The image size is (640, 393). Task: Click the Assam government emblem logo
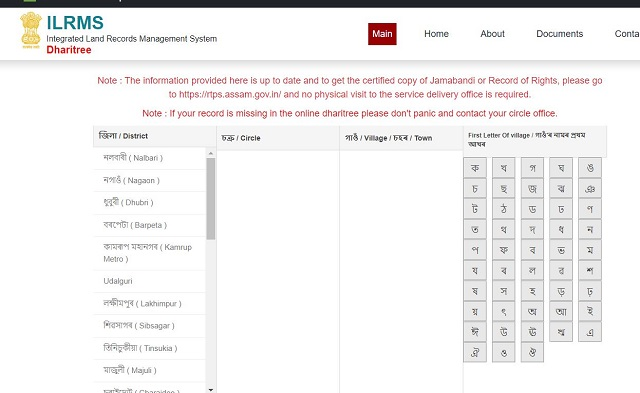tap(31, 30)
